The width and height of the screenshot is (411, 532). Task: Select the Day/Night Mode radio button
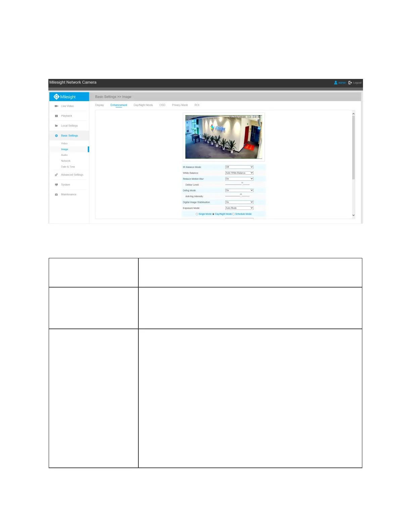coord(214,214)
